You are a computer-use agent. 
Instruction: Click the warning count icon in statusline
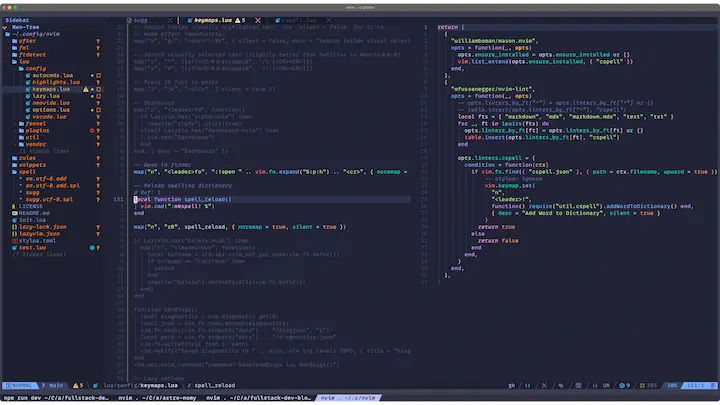[x=75, y=385]
